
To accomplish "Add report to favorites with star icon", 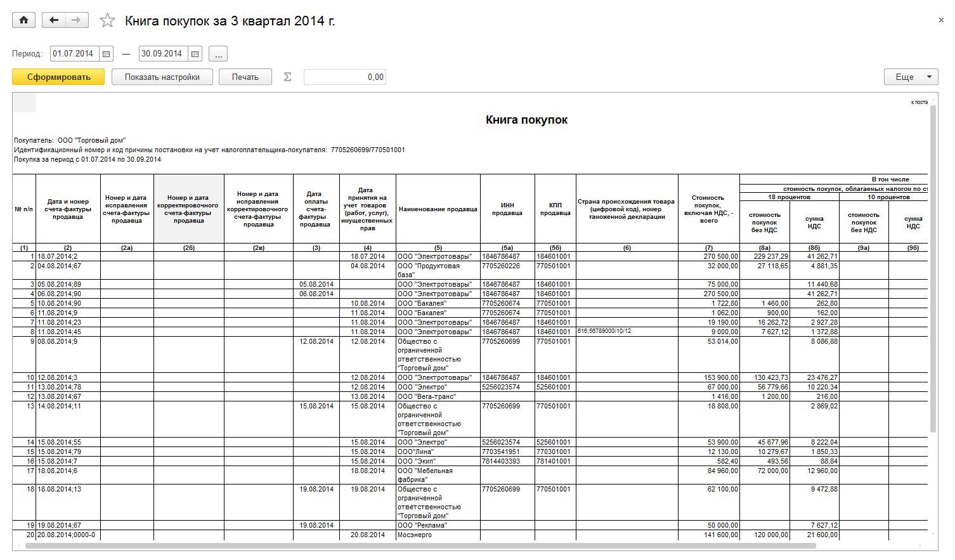I will point(107,21).
